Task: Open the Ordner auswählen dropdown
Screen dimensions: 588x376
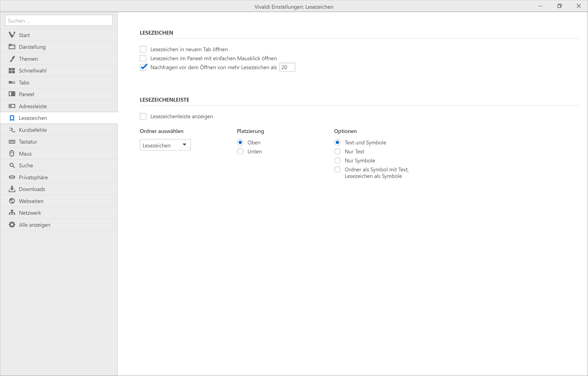Action: point(165,145)
